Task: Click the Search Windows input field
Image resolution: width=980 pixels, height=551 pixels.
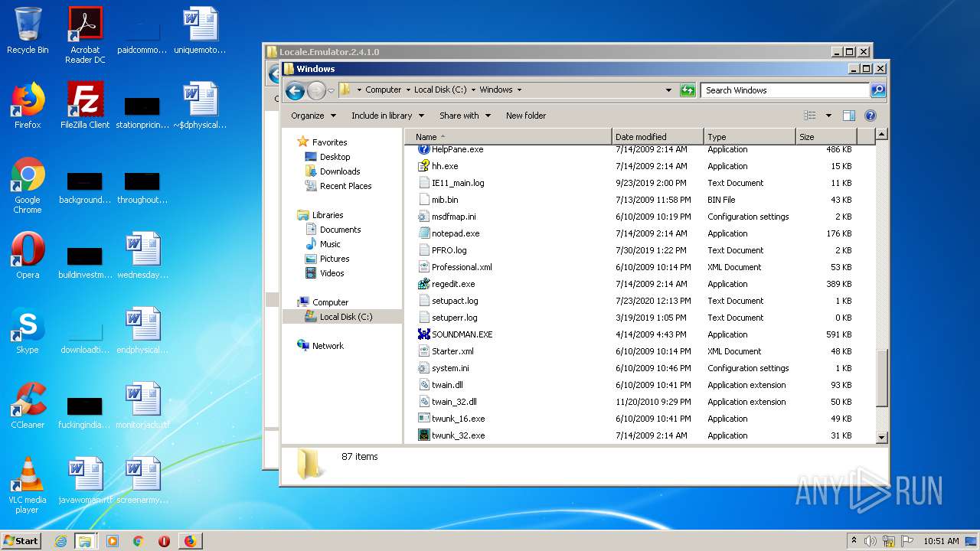Action: pyautogui.click(x=786, y=90)
